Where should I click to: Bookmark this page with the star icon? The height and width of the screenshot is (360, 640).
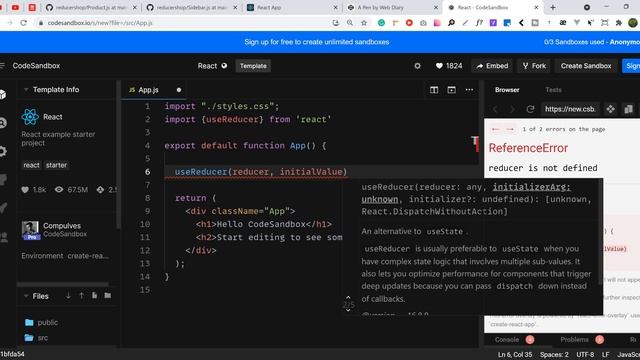coord(364,23)
